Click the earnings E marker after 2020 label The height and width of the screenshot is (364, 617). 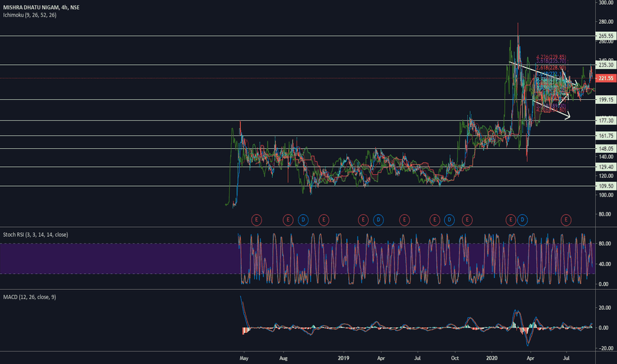tap(510, 220)
